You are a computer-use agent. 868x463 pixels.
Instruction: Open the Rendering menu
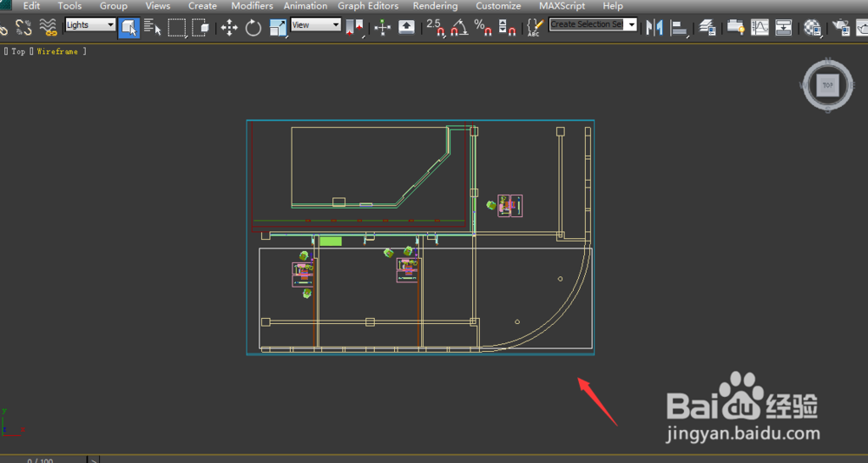(436, 6)
